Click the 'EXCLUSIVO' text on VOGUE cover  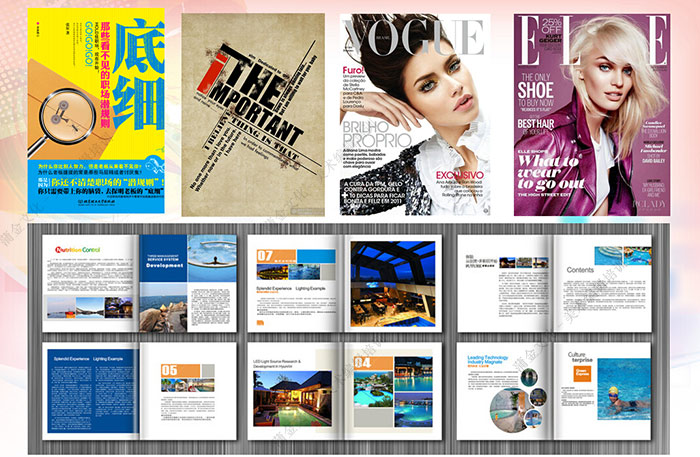pyautogui.click(x=459, y=175)
